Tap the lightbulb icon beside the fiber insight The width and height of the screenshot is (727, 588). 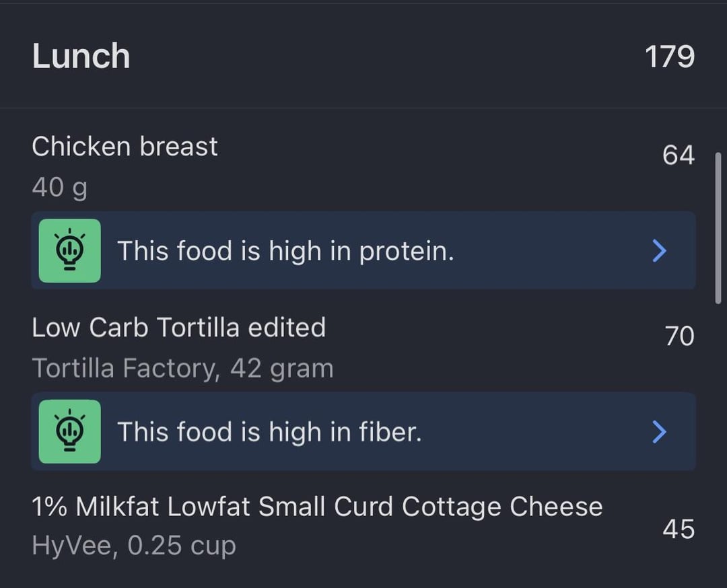point(69,431)
